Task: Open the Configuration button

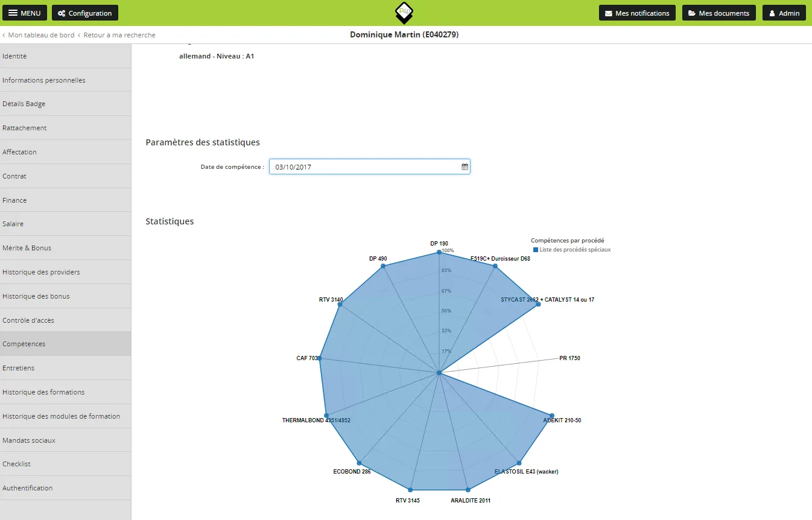Action: (x=85, y=13)
